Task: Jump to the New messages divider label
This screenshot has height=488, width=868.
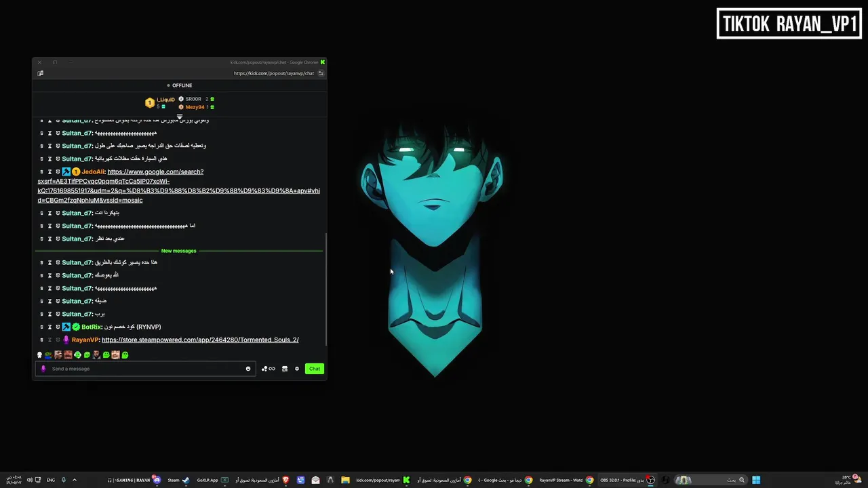Action: coord(178,251)
